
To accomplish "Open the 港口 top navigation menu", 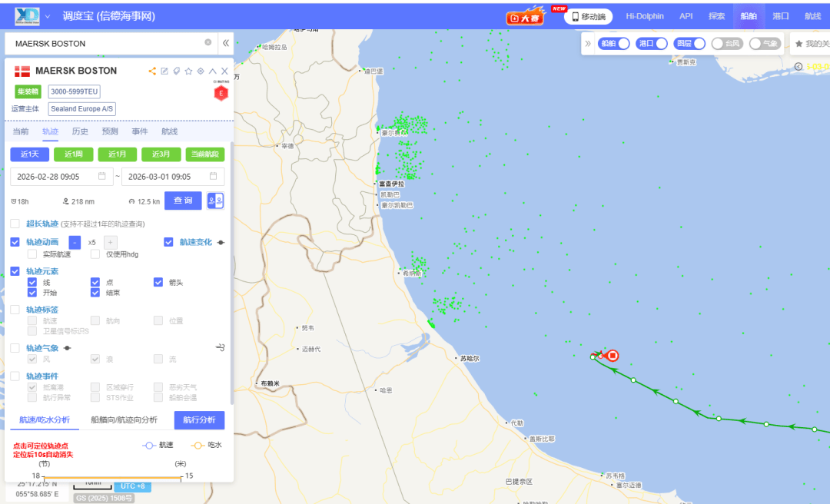I will [780, 16].
